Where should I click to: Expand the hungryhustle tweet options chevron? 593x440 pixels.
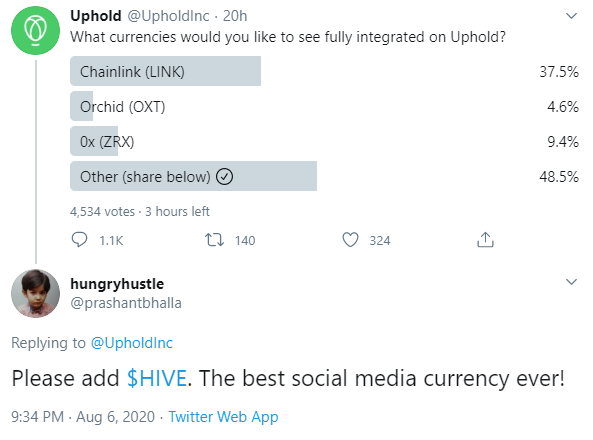571,282
